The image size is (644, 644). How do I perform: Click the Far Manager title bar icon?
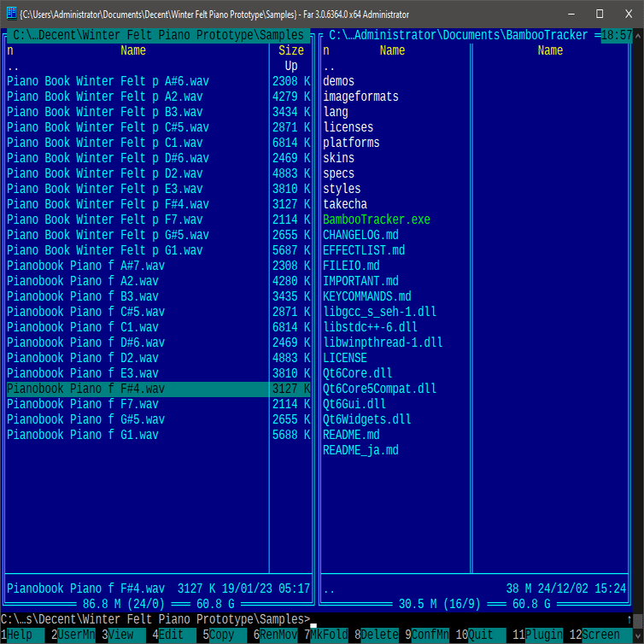coord(11,14)
